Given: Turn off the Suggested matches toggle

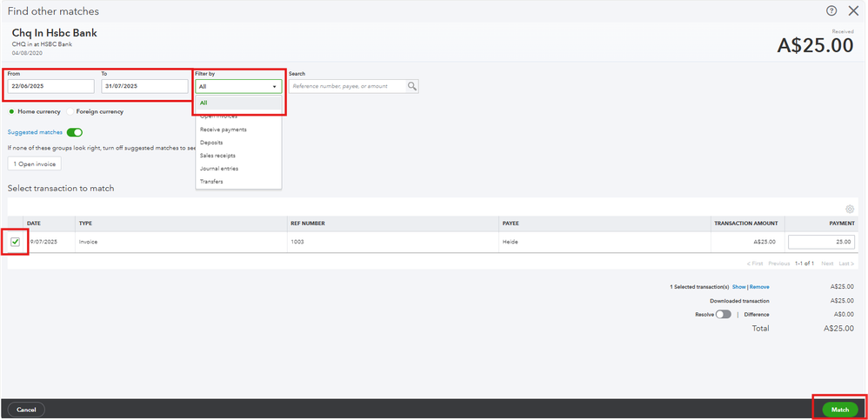Looking at the screenshot, I should [74, 132].
